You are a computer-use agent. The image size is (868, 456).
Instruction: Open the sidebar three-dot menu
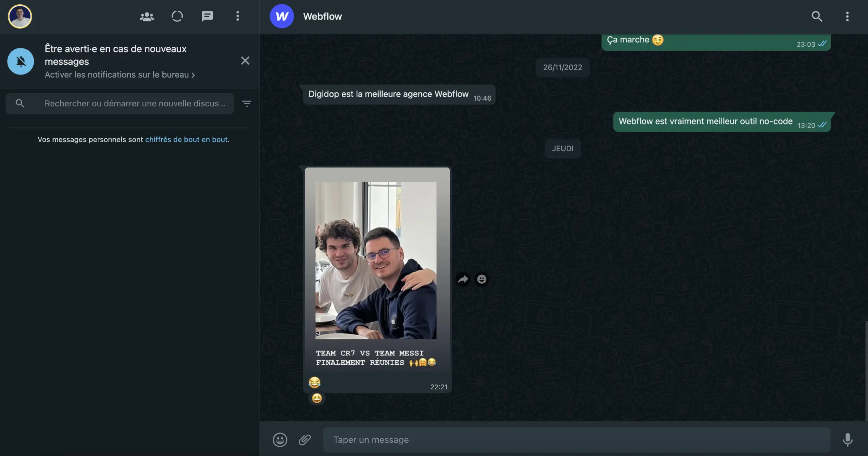(238, 16)
